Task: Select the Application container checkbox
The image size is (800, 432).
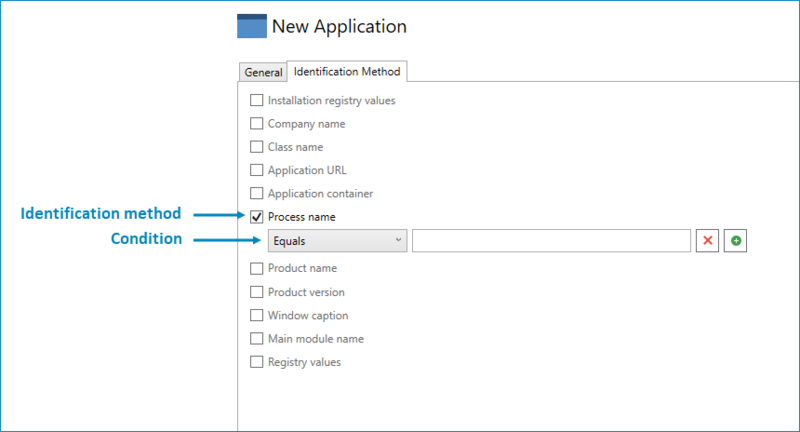Action: [257, 193]
